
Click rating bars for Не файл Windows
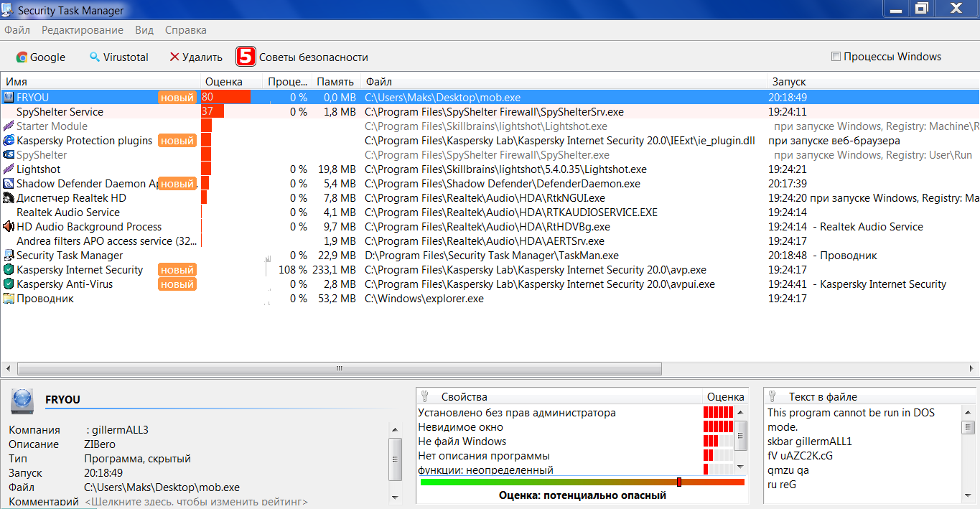click(x=719, y=441)
